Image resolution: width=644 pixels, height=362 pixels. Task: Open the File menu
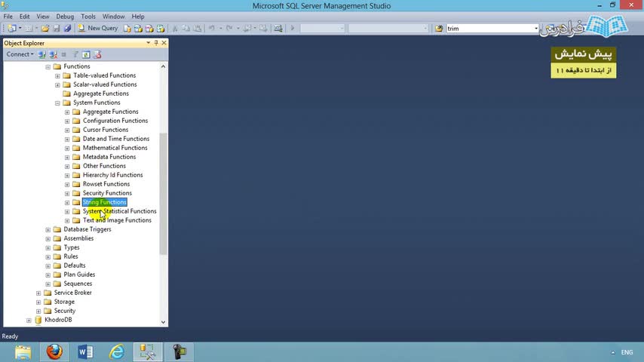coord(8,17)
